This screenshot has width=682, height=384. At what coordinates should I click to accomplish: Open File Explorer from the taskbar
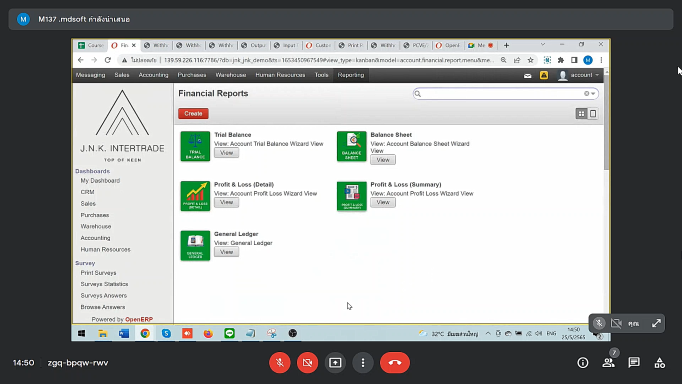click(x=103, y=334)
